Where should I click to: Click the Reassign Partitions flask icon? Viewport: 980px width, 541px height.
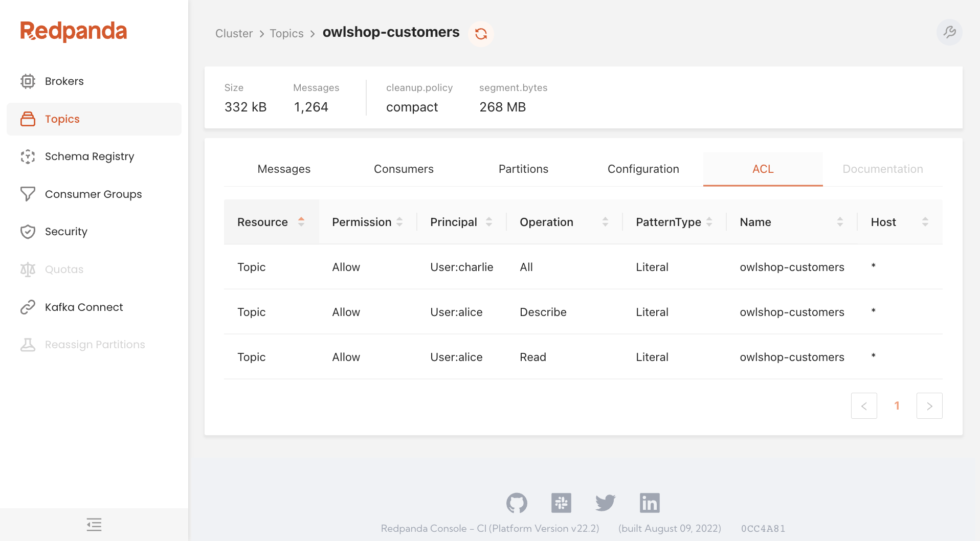pos(28,345)
